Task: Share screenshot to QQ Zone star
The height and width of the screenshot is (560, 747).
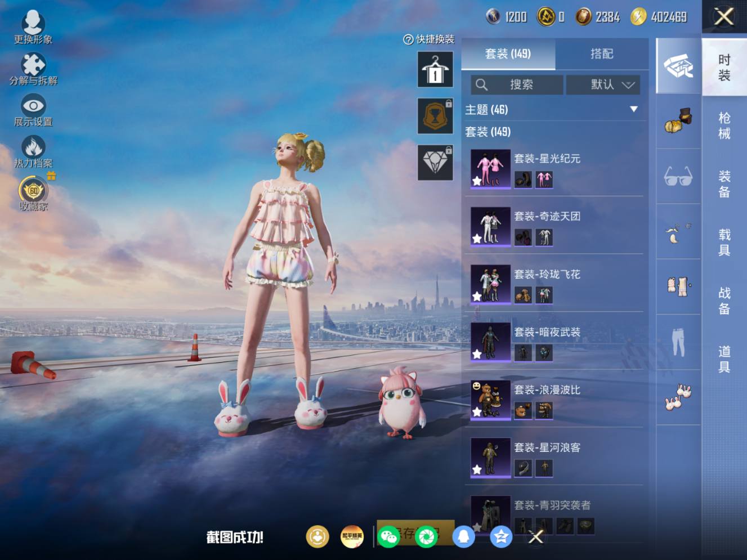Action: click(x=500, y=537)
